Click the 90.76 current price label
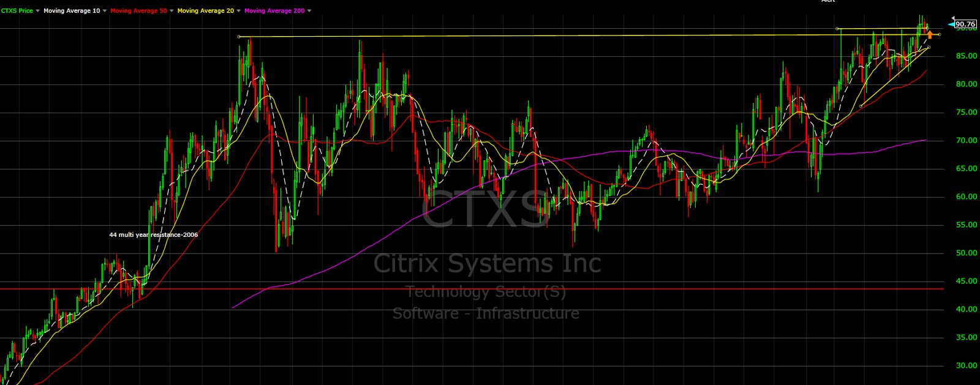 point(965,24)
